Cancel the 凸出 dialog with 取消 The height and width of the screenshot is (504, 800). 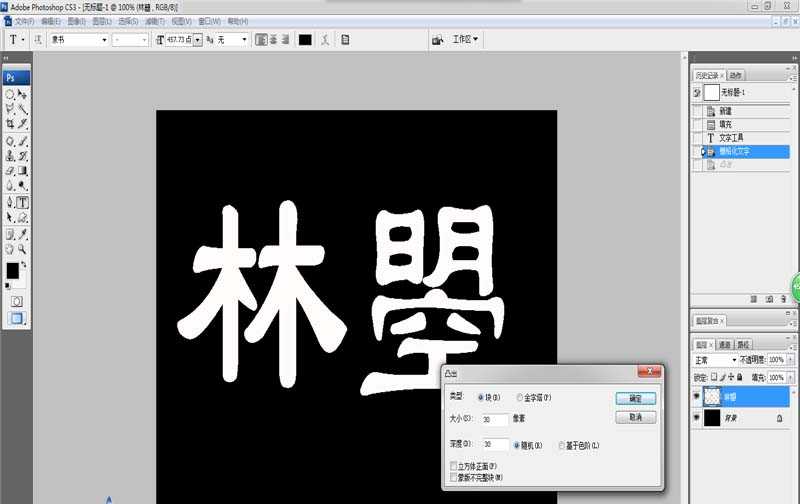(635, 417)
